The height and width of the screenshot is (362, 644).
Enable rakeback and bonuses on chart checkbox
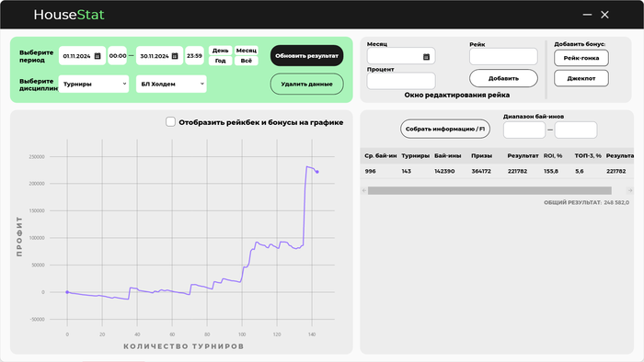pos(170,122)
